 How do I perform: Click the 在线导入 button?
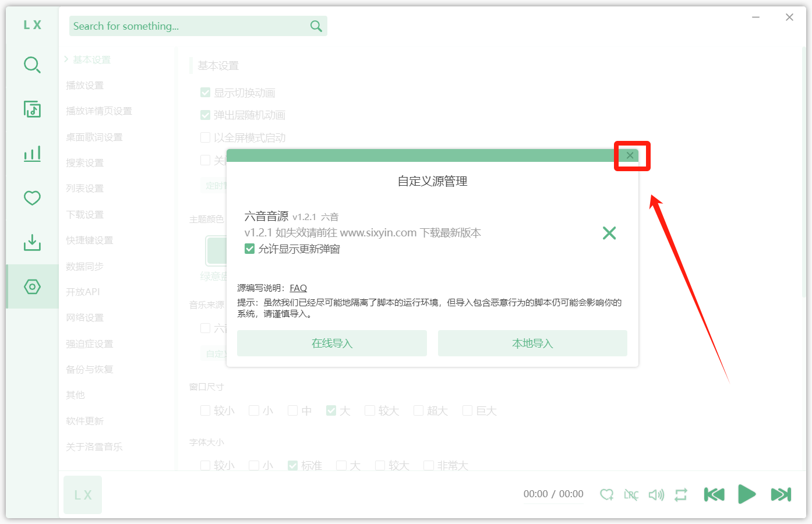click(x=331, y=344)
